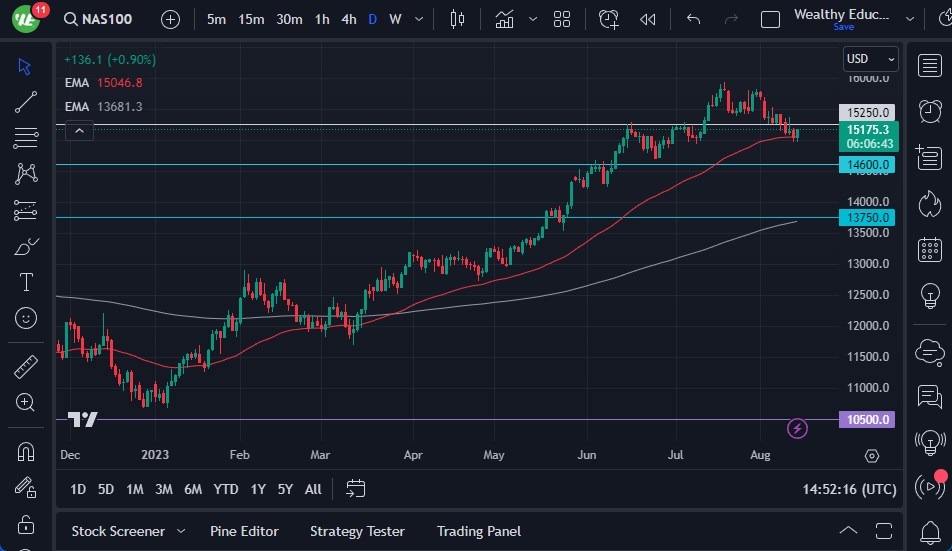
Task: Toggle the fullscreen rectangle in top toolbar
Action: [x=770, y=19]
